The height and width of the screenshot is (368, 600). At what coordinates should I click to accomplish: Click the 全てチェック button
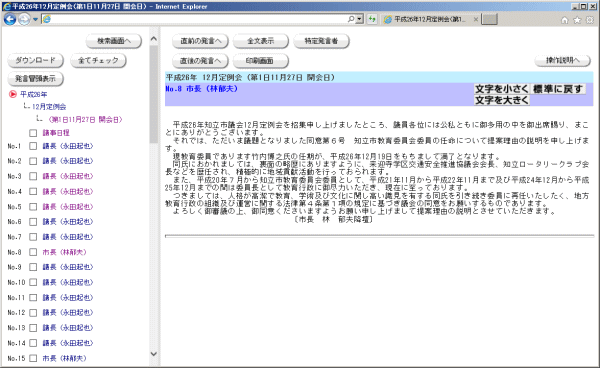click(x=98, y=60)
